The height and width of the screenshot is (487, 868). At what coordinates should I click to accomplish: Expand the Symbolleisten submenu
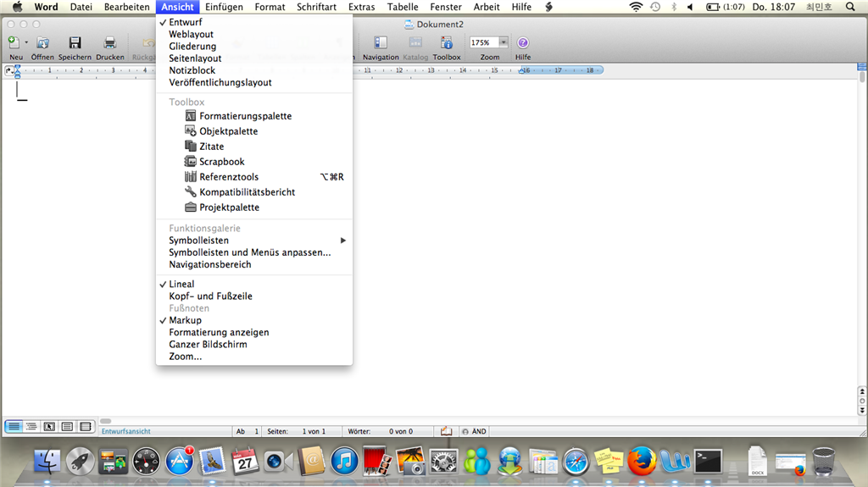(x=254, y=241)
